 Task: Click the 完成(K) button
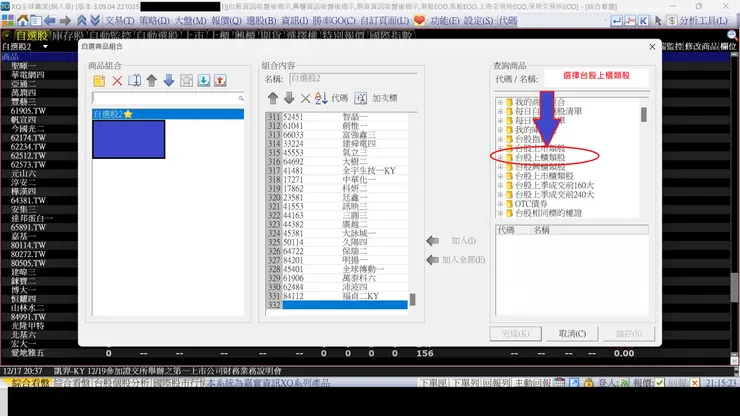click(515, 333)
